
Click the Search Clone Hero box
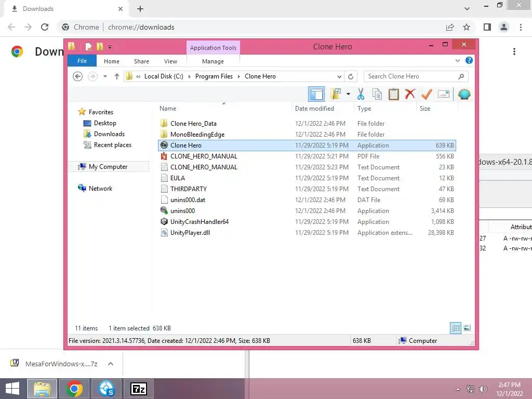416,76
